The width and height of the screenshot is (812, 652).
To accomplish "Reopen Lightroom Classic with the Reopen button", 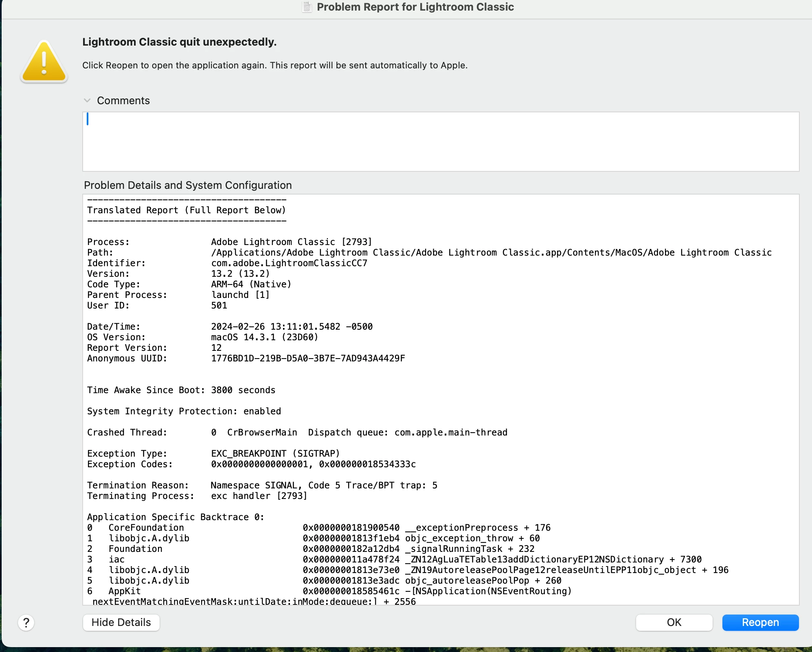I will coord(760,622).
